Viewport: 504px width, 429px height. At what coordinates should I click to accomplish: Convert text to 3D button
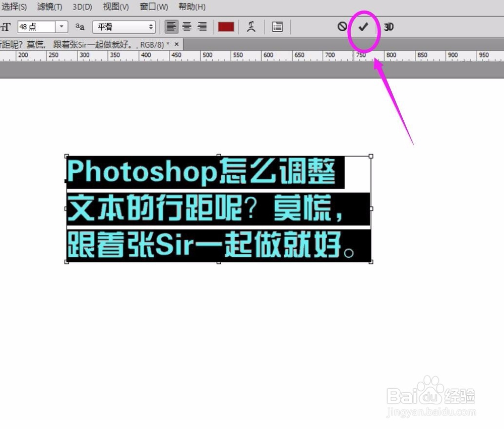click(x=389, y=27)
